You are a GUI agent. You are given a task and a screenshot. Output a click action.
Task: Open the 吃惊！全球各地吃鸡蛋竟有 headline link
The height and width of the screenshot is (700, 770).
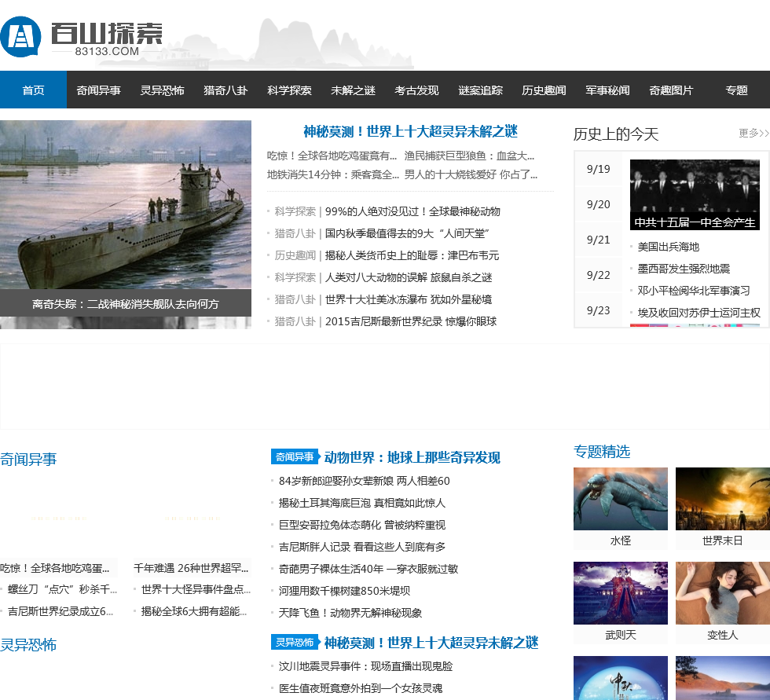[x=332, y=156]
